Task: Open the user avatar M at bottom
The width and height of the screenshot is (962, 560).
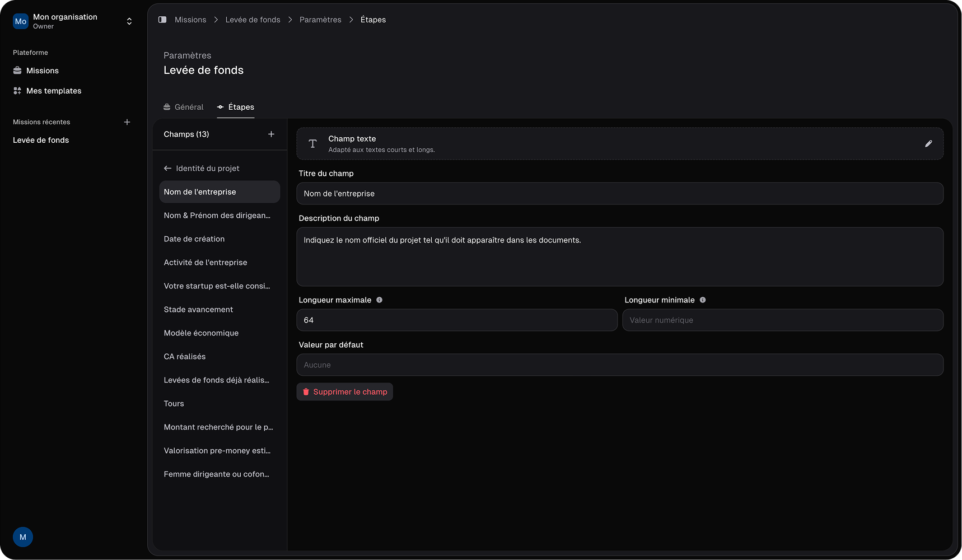Action: (x=23, y=537)
